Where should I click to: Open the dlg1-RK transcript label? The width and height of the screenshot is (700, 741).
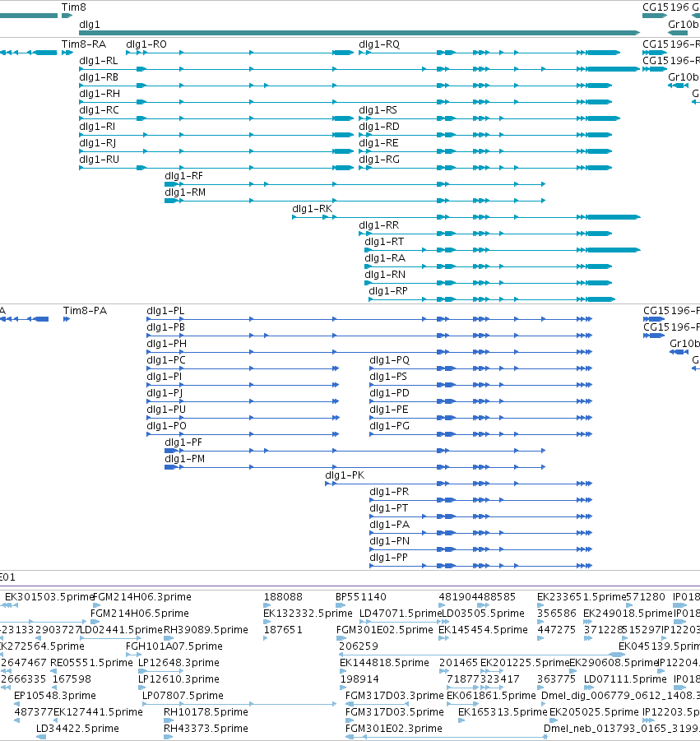pyautogui.click(x=312, y=209)
